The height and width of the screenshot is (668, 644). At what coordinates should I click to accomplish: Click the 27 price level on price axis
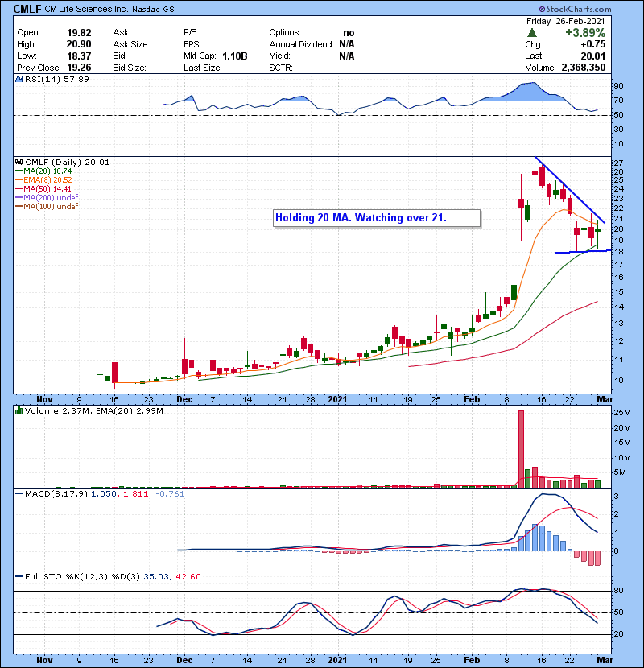[618, 163]
